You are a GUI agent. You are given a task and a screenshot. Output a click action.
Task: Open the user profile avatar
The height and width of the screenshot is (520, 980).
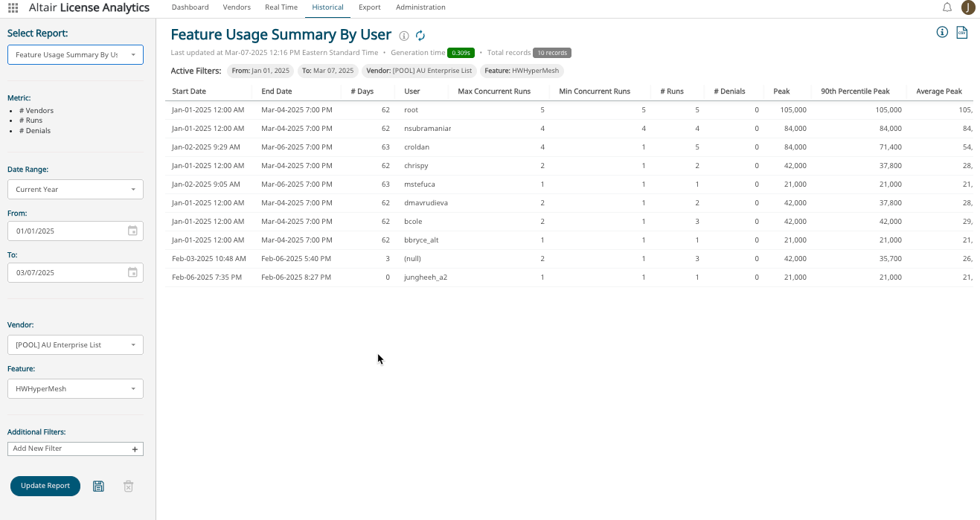(x=968, y=7)
